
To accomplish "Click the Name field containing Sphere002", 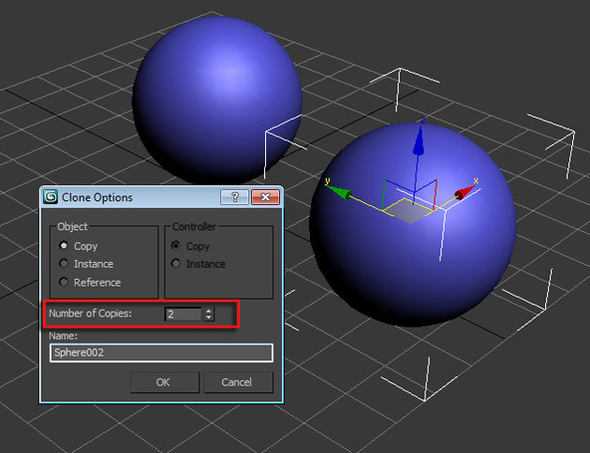I will [x=161, y=353].
